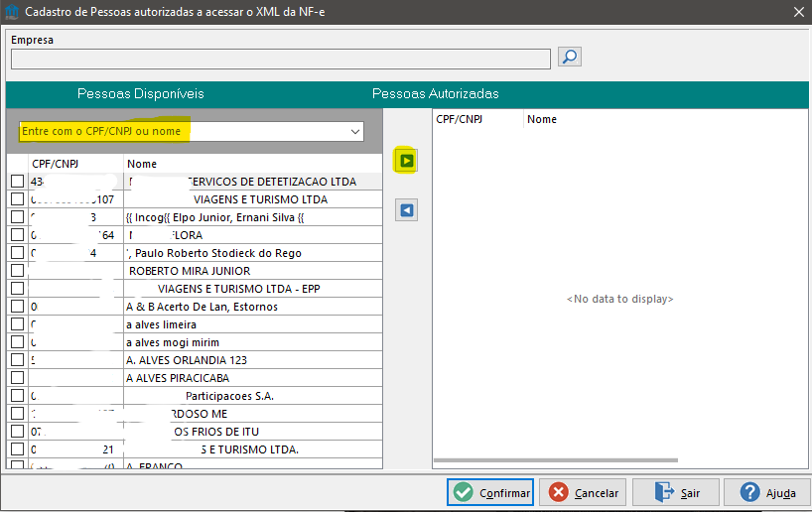This screenshot has width=812, height=512.
Task: Check the a alves mogi mirim row
Action: (x=18, y=342)
